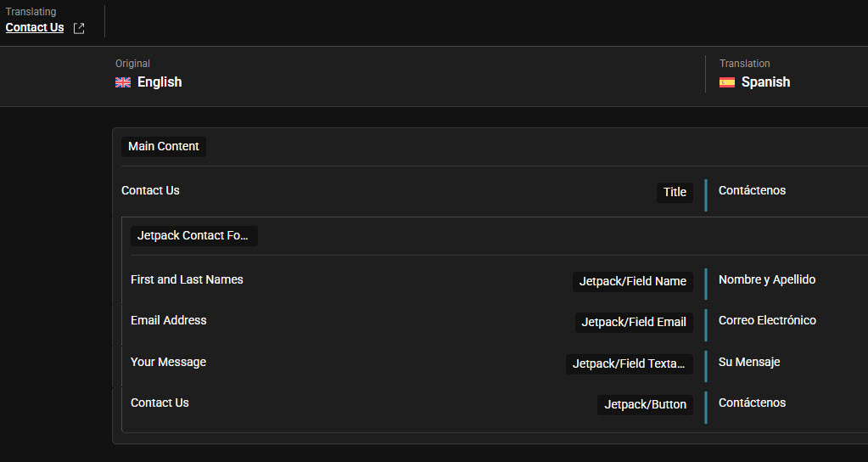The width and height of the screenshot is (868, 462).
Task: Open the external link icon beside Contact Us
Action: (x=79, y=28)
